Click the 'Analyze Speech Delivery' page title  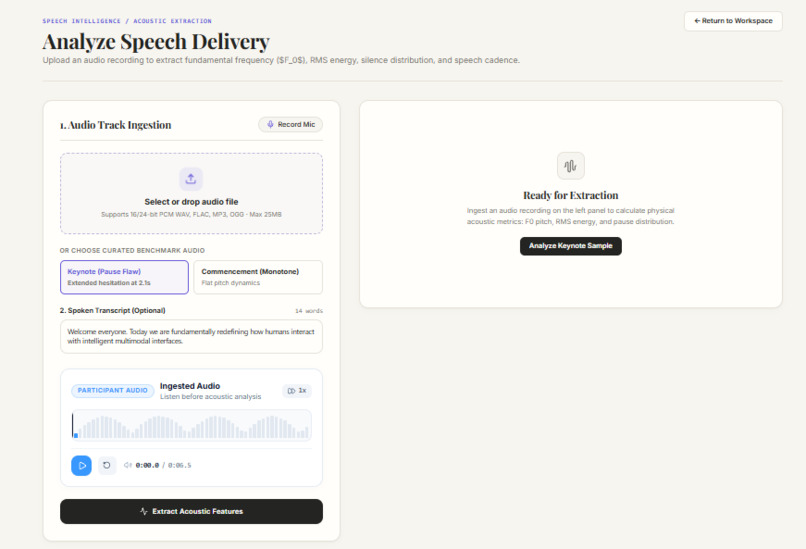(x=156, y=42)
